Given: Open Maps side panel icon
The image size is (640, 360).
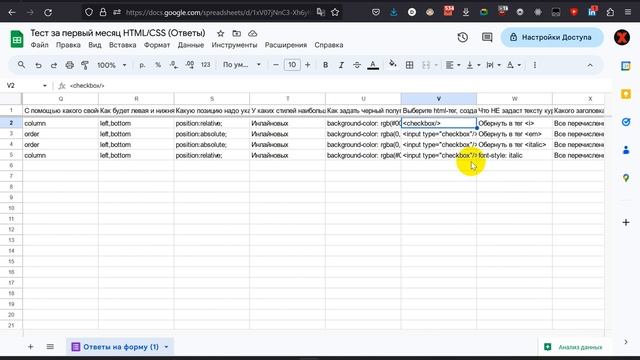Looking at the screenshot, I should click(626, 178).
